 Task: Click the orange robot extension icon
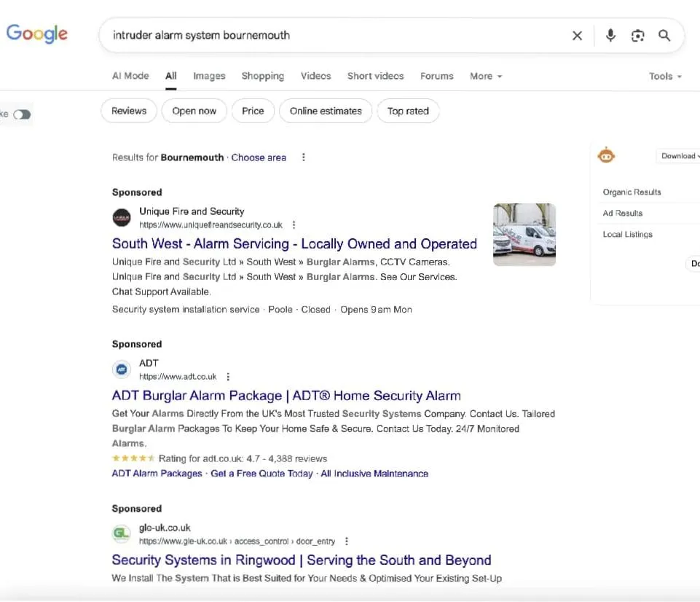point(606,155)
